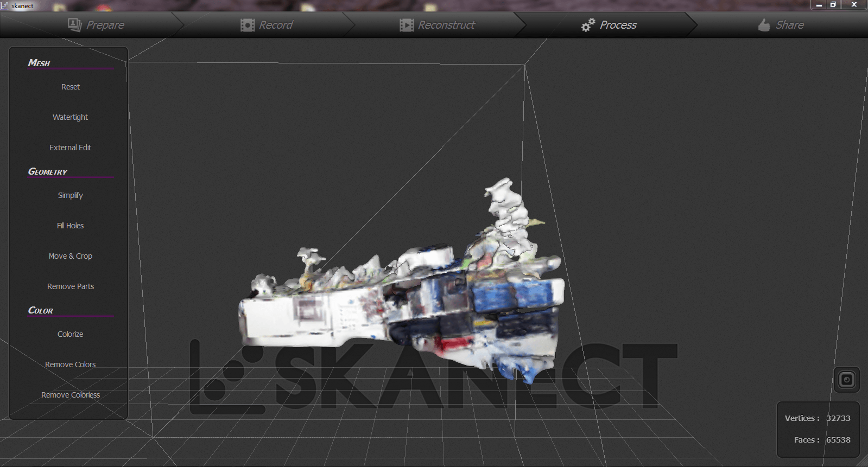Click the Process gears icon
This screenshot has height=467, width=868.
coord(588,25)
